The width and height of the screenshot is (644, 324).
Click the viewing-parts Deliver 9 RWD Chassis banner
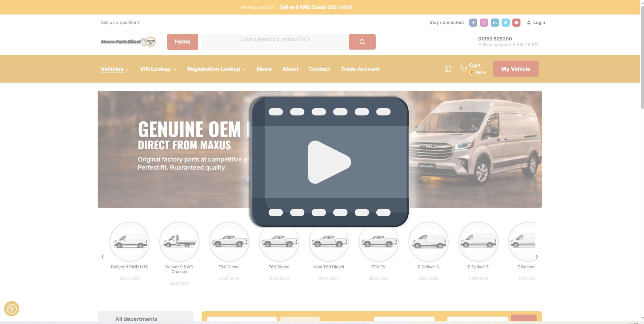tap(316, 7)
